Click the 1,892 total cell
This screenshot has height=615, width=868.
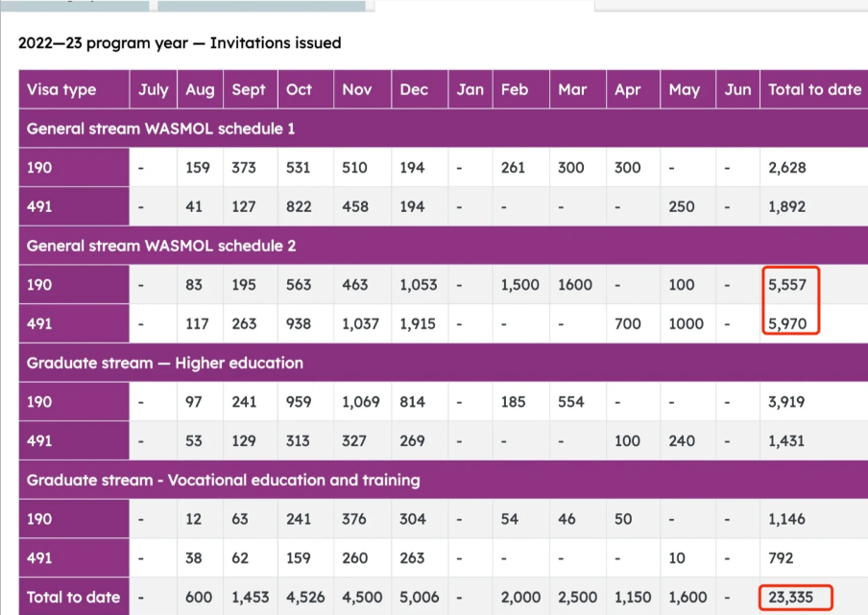tap(814, 207)
